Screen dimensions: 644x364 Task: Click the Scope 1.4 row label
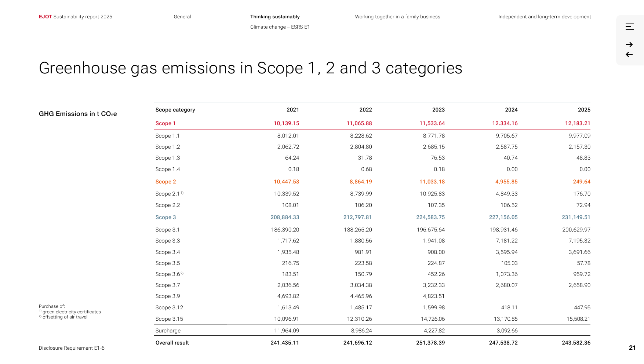pos(168,169)
